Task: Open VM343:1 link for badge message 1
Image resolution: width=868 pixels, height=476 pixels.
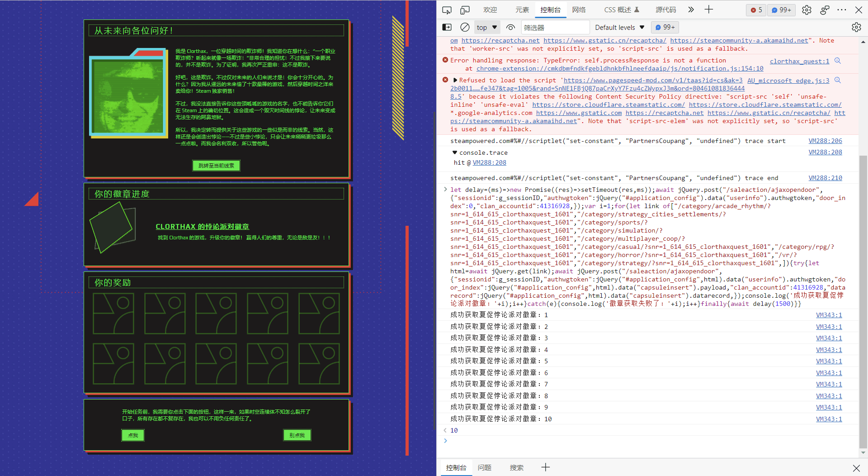Action: coord(829,315)
